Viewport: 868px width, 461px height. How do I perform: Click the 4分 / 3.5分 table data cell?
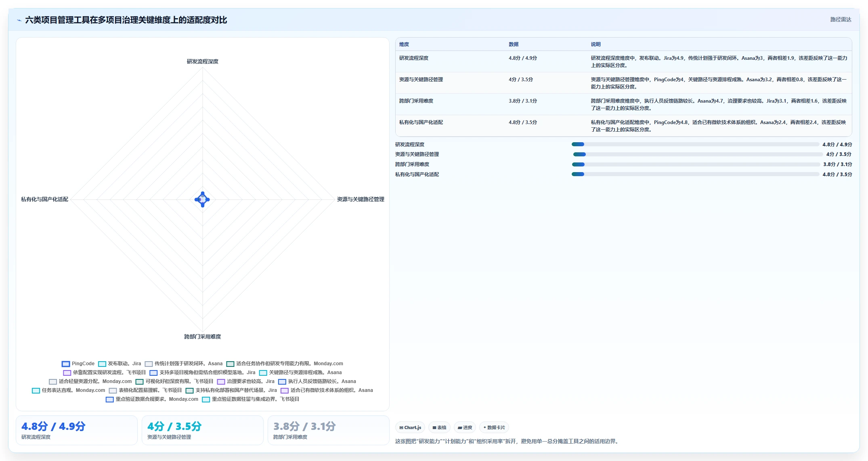pos(521,80)
